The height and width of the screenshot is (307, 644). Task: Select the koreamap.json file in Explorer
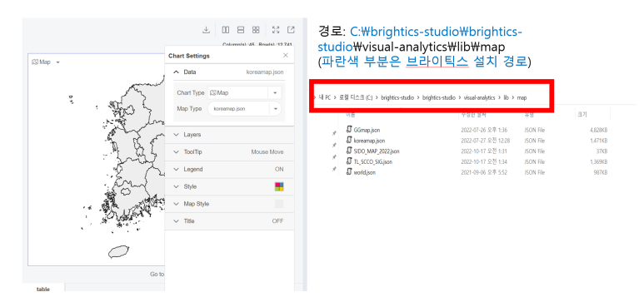point(369,141)
